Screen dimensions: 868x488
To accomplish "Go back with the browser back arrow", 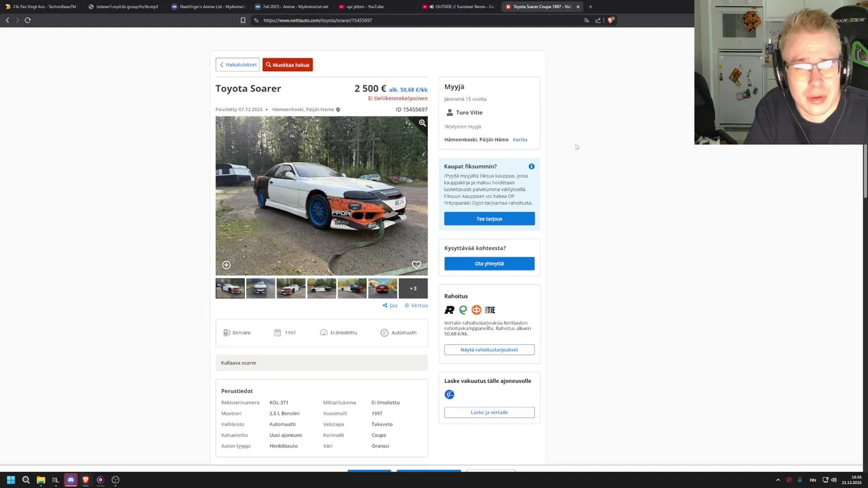I will point(7,20).
